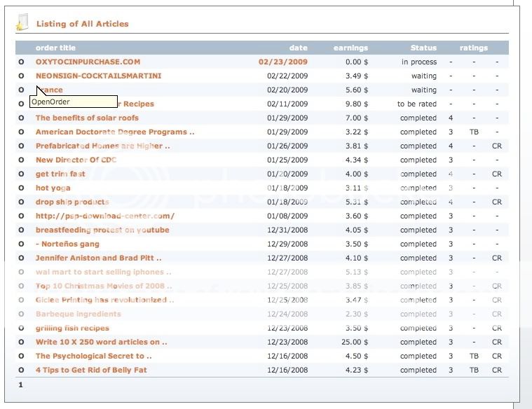532x409 pixels.
Task: Open the breastfeeding protest on youtube article
Action: pos(102,230)
